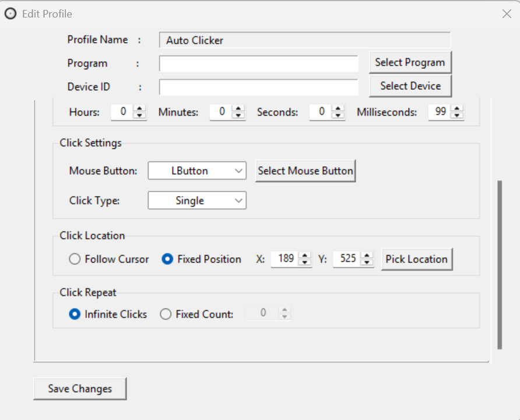Increase Seconds using the up arrow
Image resolution: width=520 pixels, height=420 pixels.
pyautogui.click(x=338, y=108)
